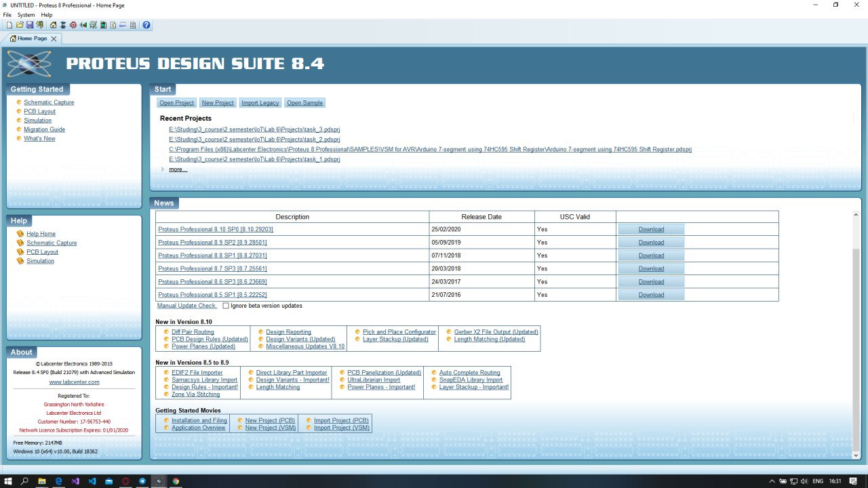Toggle Ignore beta version updates checkbox
The image size is (868, 488).
pyautogui.click(x=226, y=306)
